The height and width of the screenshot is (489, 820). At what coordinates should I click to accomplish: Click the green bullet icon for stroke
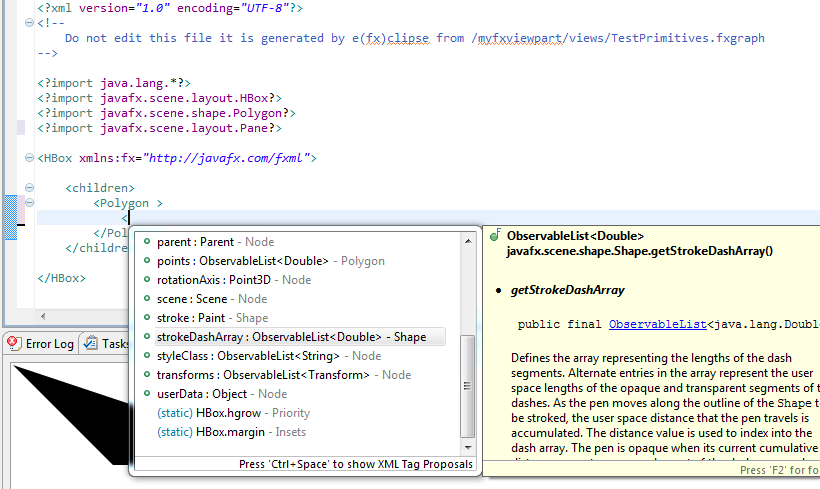point(147,318)
